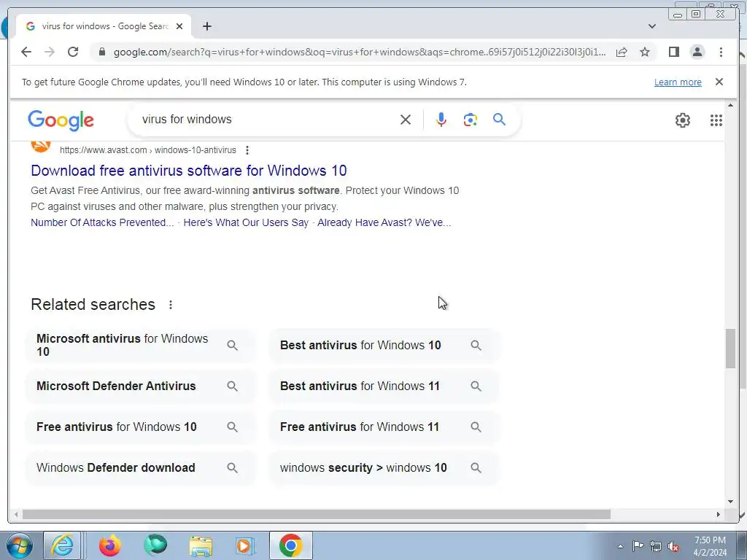The height and width of the screenshot is (560, 747).
Task: Launch Firefox from the taskbar
Action: [x=109, y=545]
